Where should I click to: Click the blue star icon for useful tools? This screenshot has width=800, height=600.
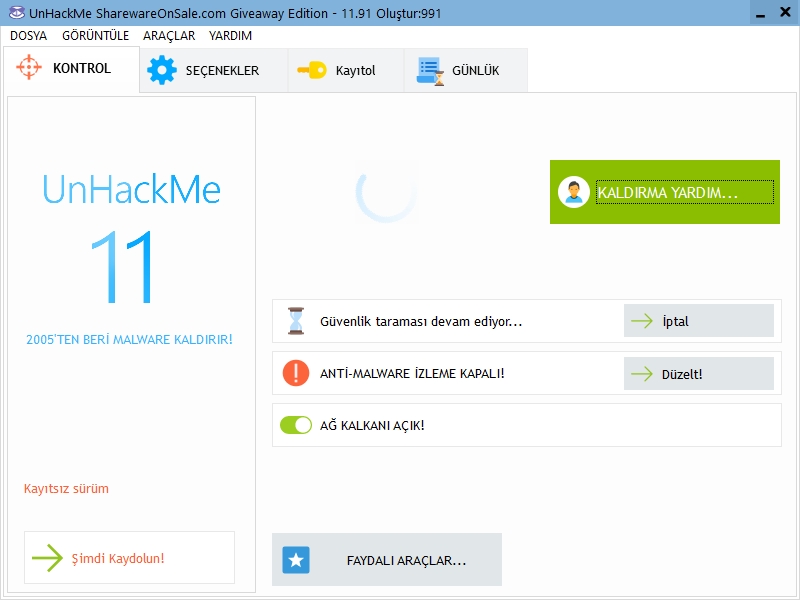pyautogui.click(x=296, y=560)
